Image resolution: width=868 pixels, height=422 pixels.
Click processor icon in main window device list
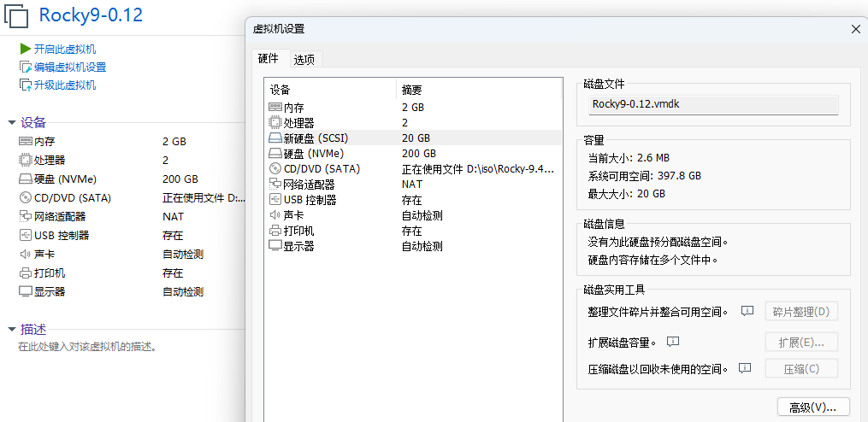(x=26, y=160)
